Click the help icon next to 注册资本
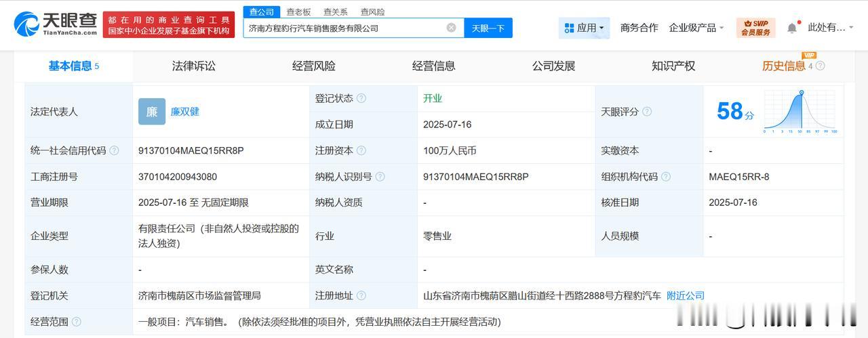The height and width of the screenshot is (338, 868). point(361,150)
